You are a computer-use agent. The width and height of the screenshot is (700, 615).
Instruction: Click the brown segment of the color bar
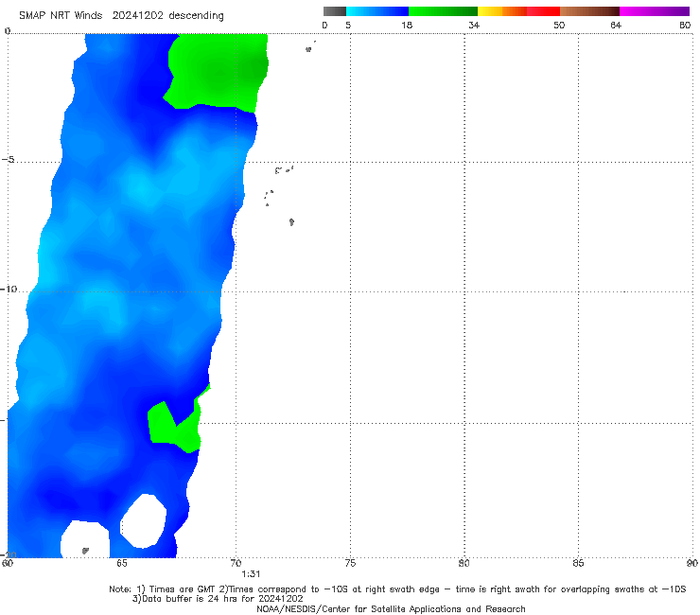589,11
